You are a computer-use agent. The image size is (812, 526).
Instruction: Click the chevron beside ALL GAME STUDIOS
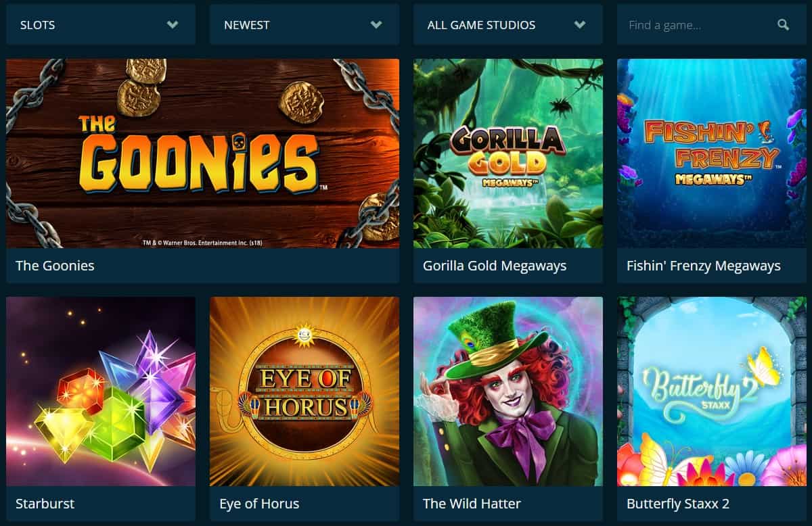pos(580,25)
